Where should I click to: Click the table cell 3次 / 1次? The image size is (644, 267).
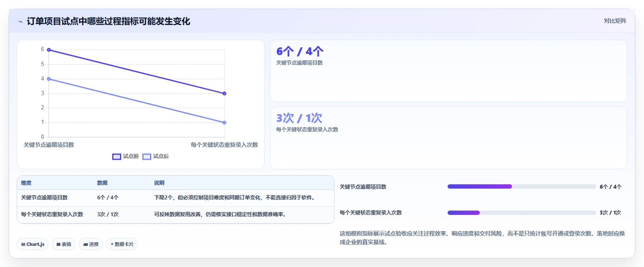click(x=108, y=214)
